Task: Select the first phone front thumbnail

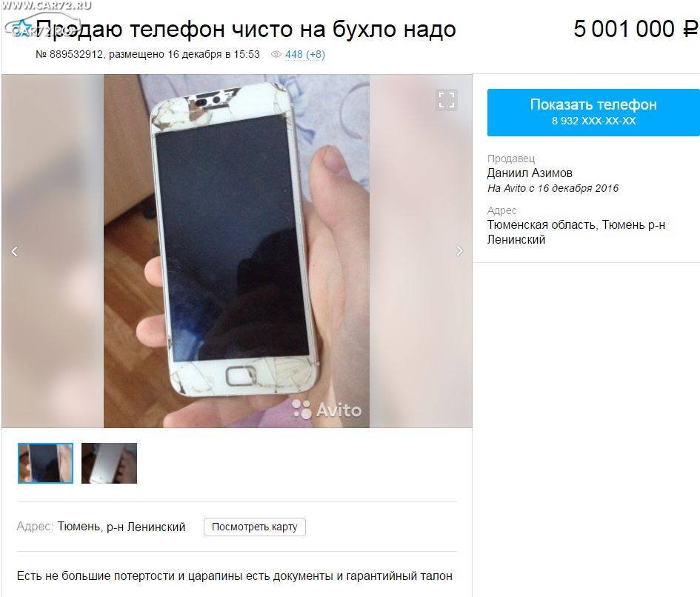Action: (45, 463)
